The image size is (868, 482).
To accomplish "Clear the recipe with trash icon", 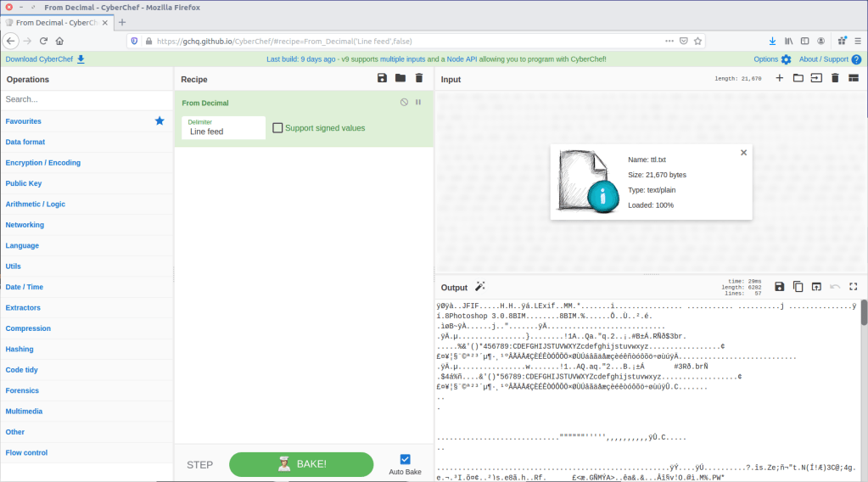I will [x=418, y=79].
